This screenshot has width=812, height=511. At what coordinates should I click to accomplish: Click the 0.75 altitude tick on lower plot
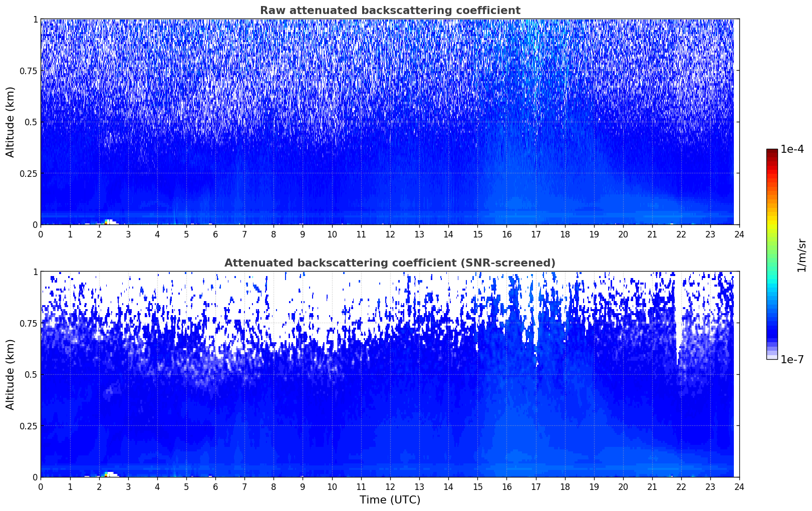click(x=29, y=324)
